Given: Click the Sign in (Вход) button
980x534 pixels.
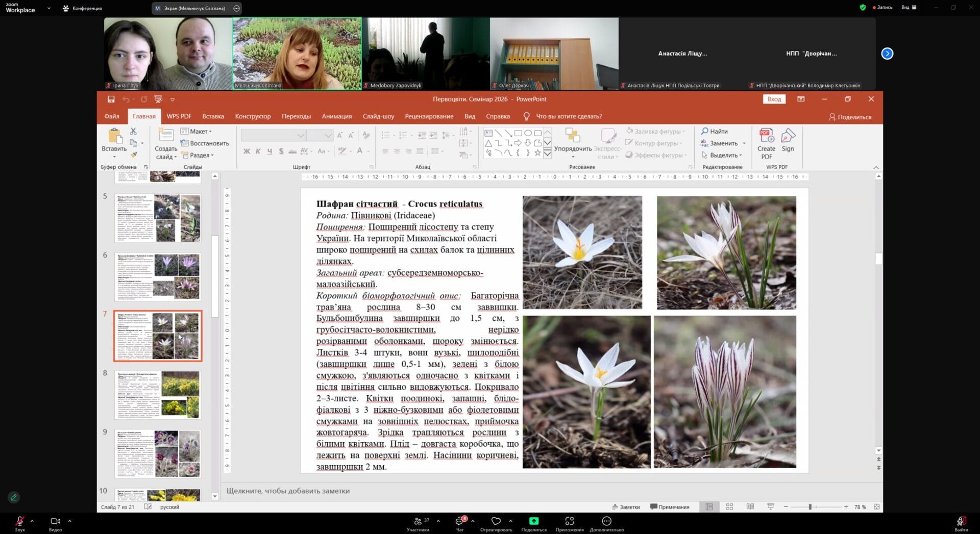Looking at the screenshot, I should pyautogui.click(x=774, y=99).
